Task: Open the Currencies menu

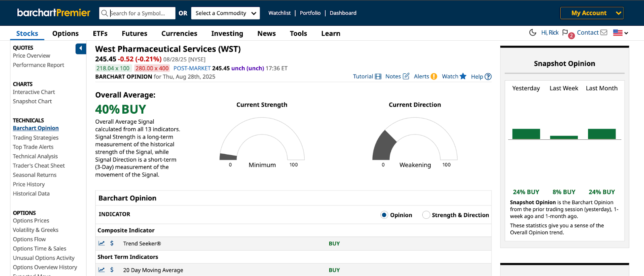Action: pyautogui.click(x=179, y=33)
